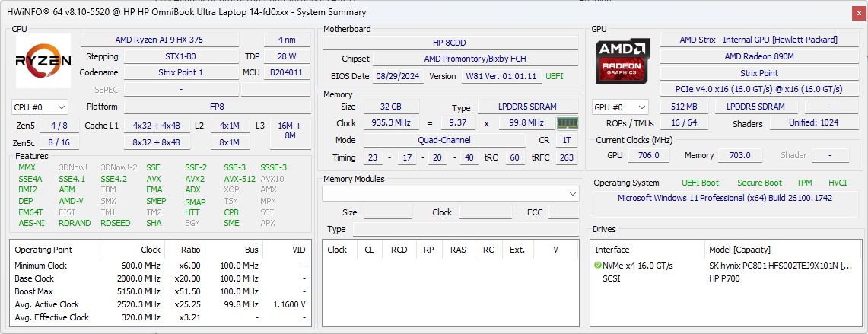This screenshot has height=334, width=868.
Task: Click the B204011 MCU field
Action: click(x=287, y=72)
